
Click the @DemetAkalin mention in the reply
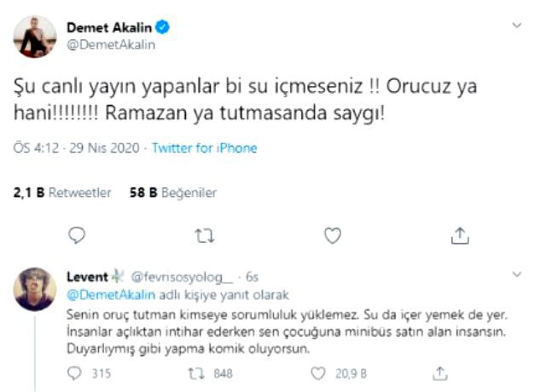(101, 295)
